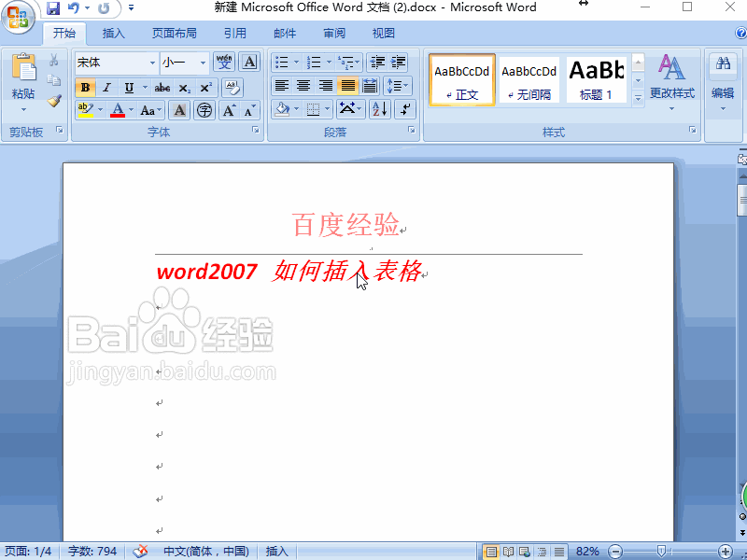Click the 82% zoom level

(587, 552)
